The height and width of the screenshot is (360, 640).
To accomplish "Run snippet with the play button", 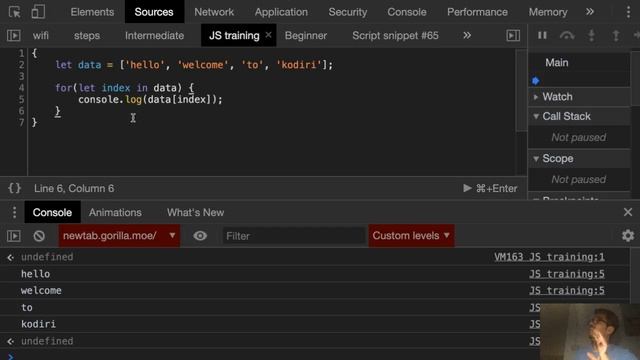I will 467,188.
